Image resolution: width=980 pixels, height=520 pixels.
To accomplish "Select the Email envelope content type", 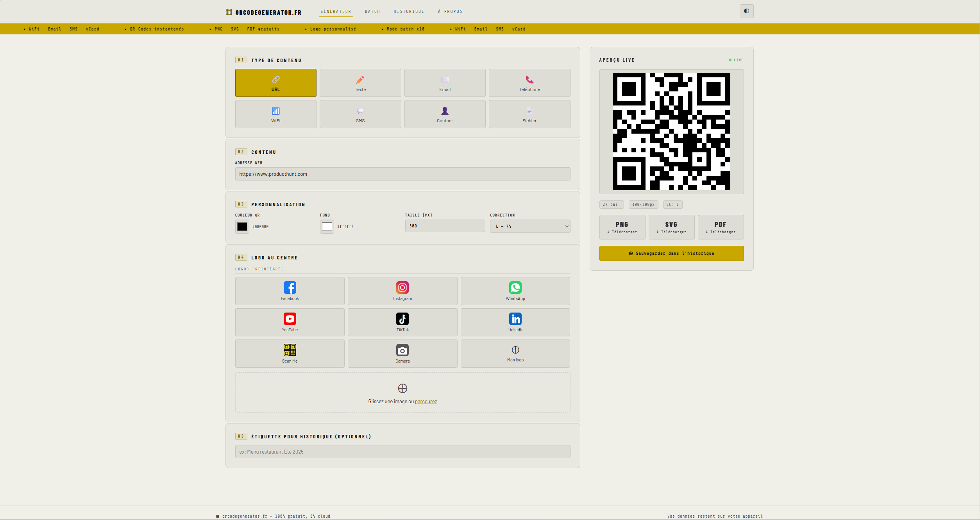I will (445, 83).
